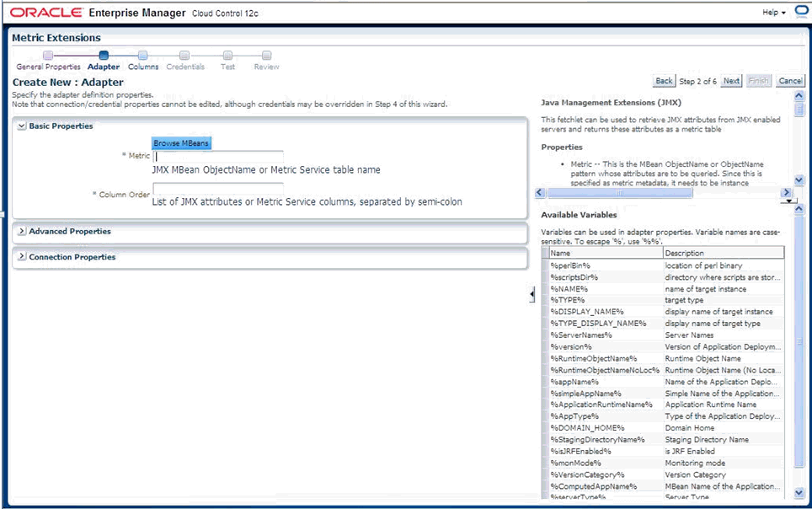Click the Oracle user account icon
This screenshot has height=509, width=812.
click(x=802, y=12)
